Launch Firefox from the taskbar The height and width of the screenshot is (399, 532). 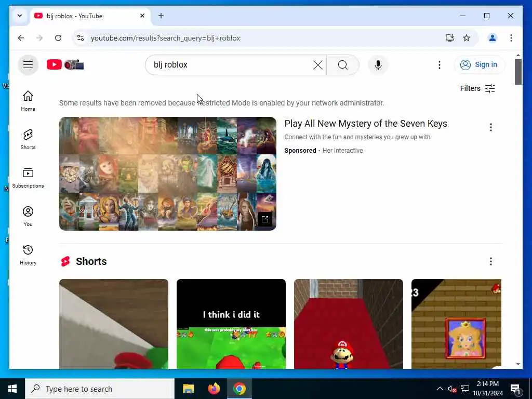(x=214, y=389)
